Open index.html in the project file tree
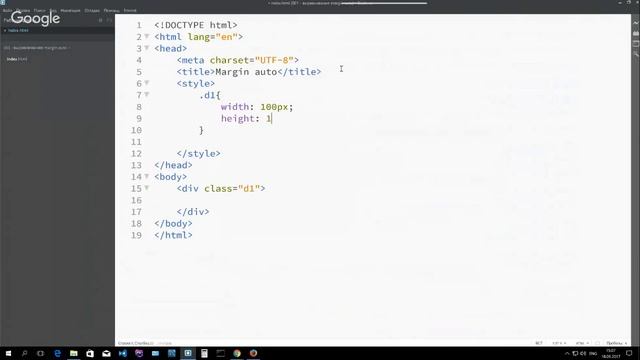640x360 pixels. pos(17,59)
